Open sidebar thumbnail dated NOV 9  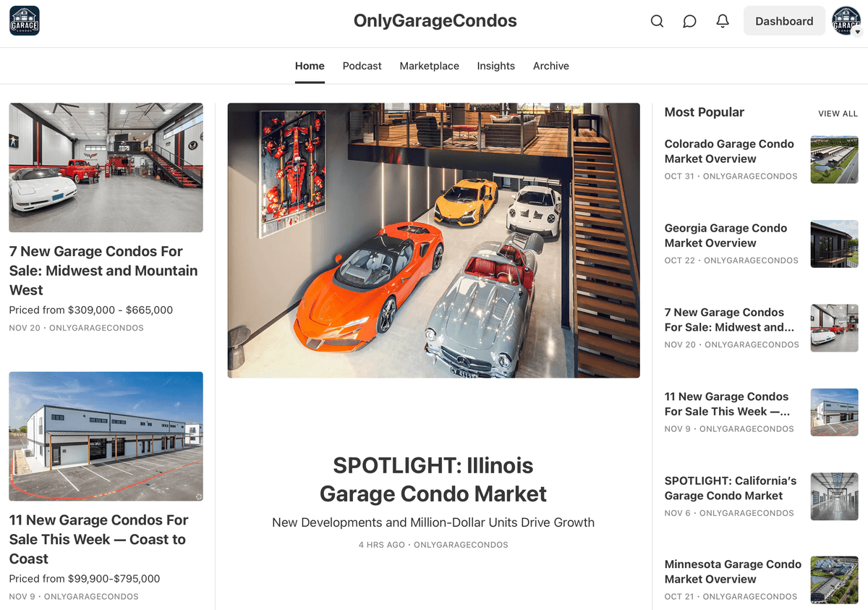834,412
